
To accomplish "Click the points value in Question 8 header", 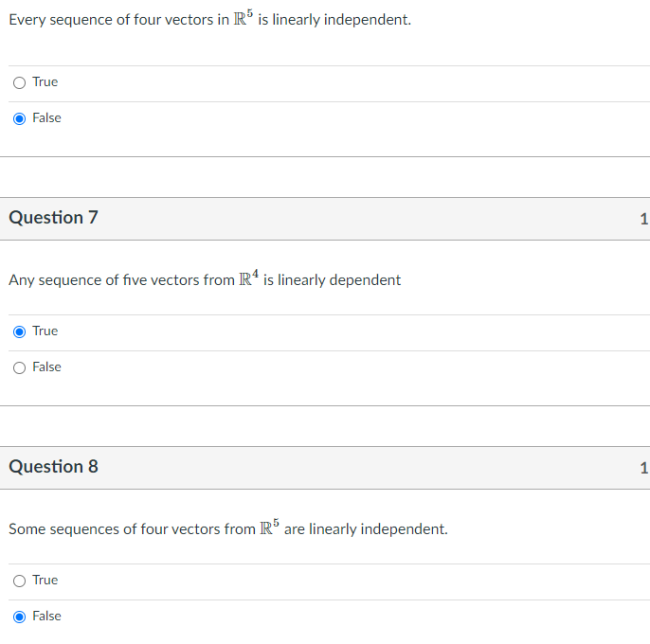I will [x=644, y=468].
